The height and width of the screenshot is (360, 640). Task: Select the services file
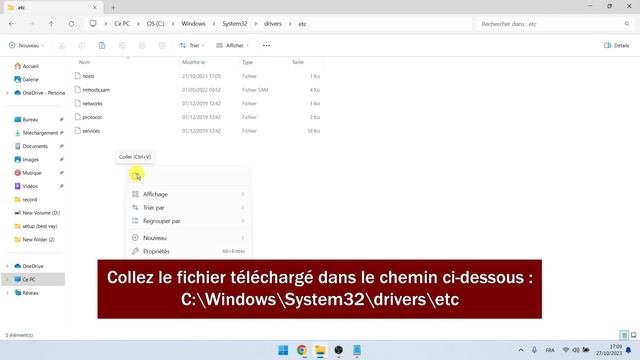[x=91, y=131]
